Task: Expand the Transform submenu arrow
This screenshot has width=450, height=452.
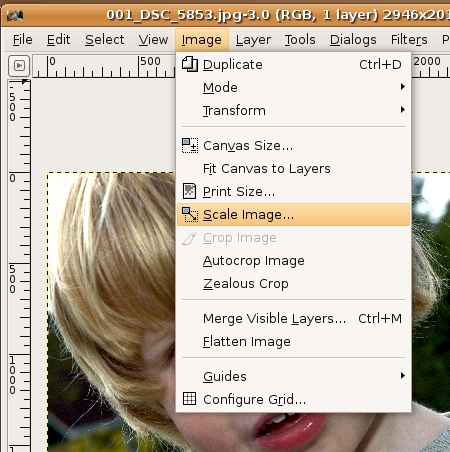Action: (x=403, y=110)
